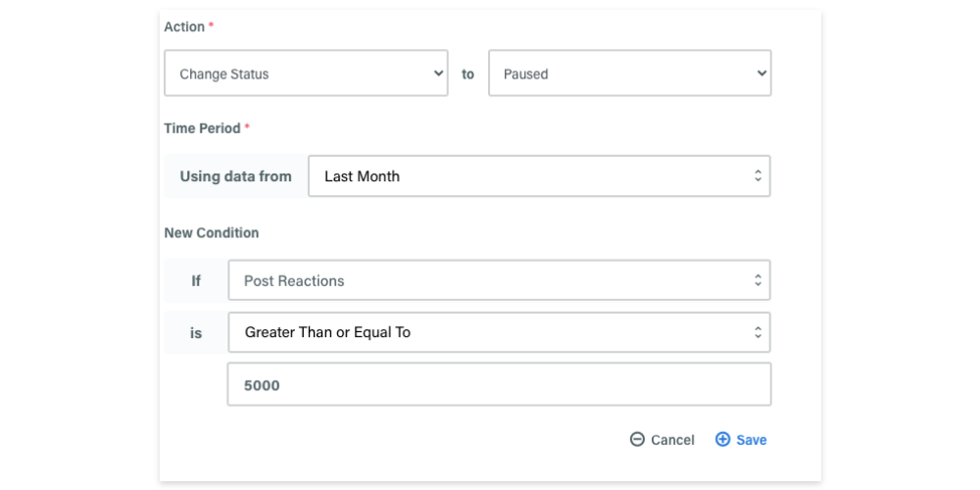Screen dimensions: 980x490
Task: Open the Post Reactions condition dropdown
Action: (x=499, y=280)
